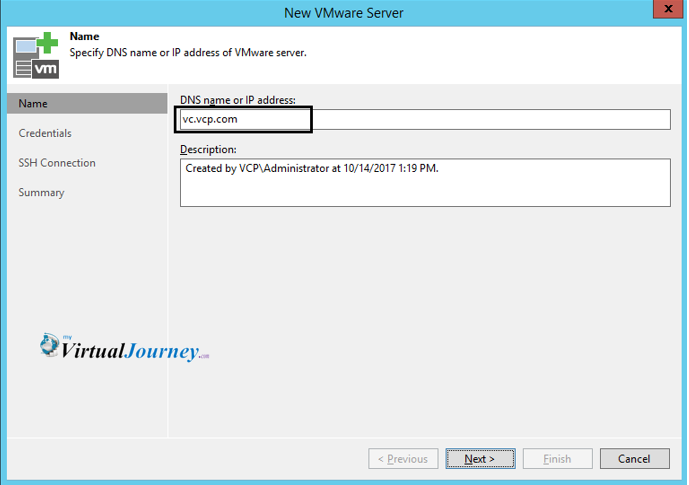Click the Cancel button

click(635, 459)
